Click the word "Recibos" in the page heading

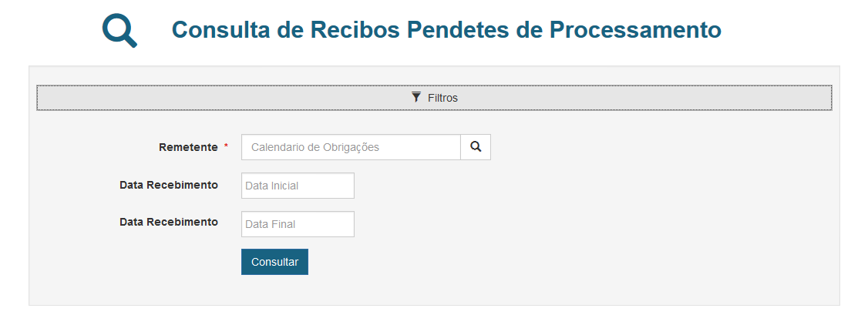point(352,30)
